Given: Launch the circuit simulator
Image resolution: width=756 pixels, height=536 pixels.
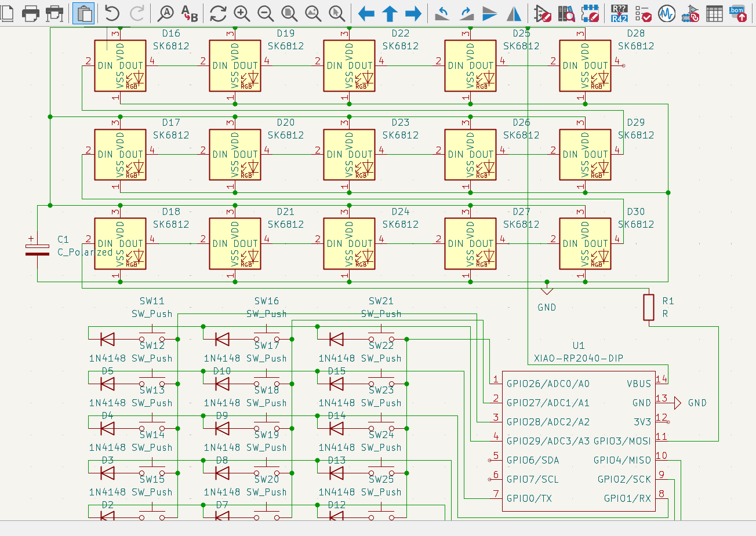Looking at the screenshot, I should coord(667,13).
